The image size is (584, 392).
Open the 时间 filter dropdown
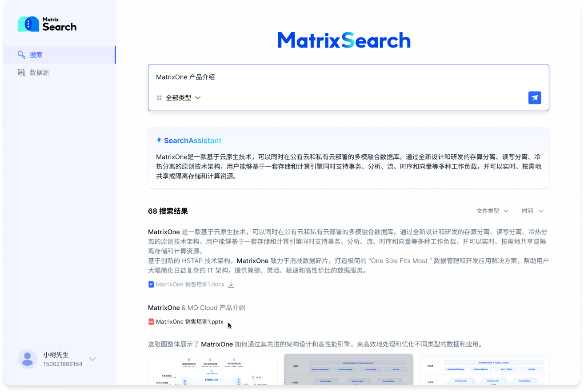coord(533,211)
